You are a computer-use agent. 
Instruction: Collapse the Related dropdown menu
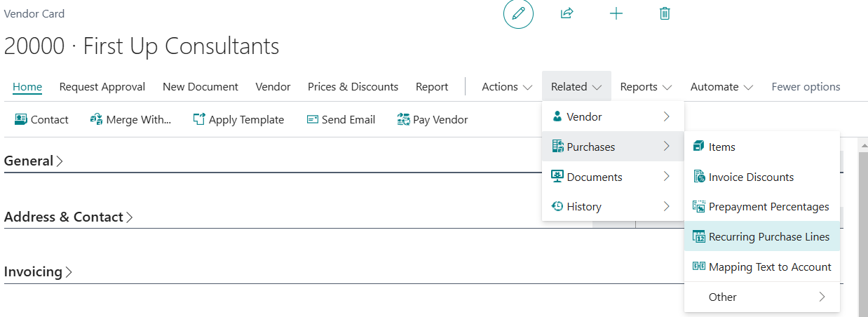[x=576, y=87]
